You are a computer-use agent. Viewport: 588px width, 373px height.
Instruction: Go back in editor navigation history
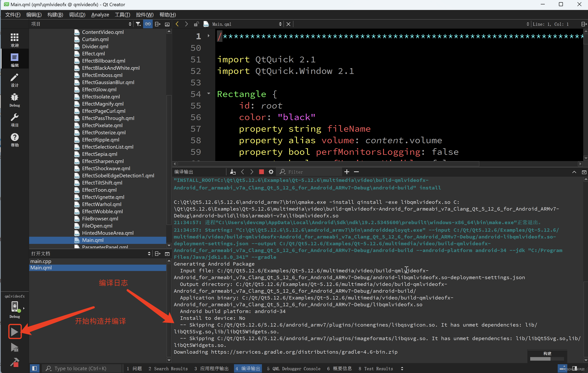[x=177, y=24]
